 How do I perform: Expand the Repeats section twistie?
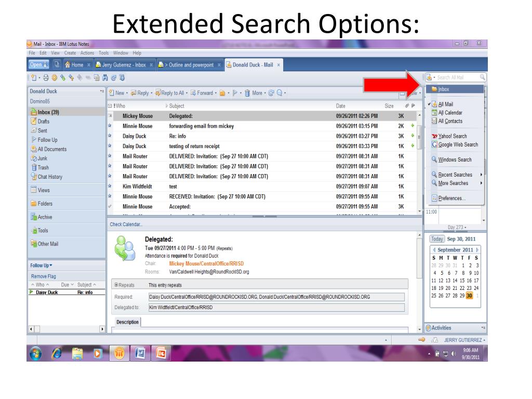coord(116,285)
